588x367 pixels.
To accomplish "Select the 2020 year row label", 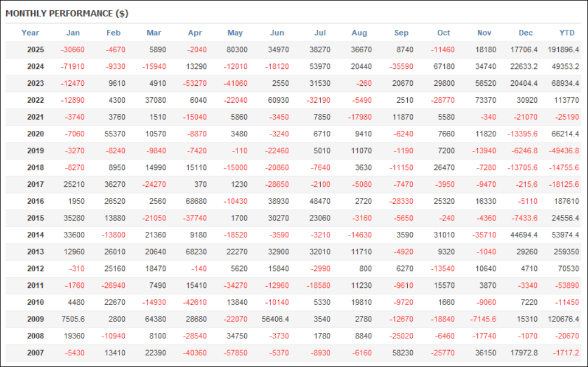I will tap(35, 134).
